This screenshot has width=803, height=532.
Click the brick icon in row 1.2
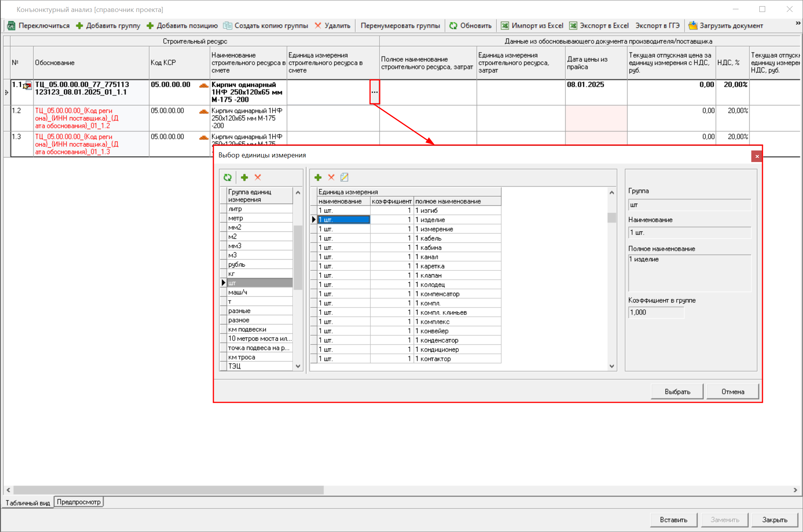point(204,111)
